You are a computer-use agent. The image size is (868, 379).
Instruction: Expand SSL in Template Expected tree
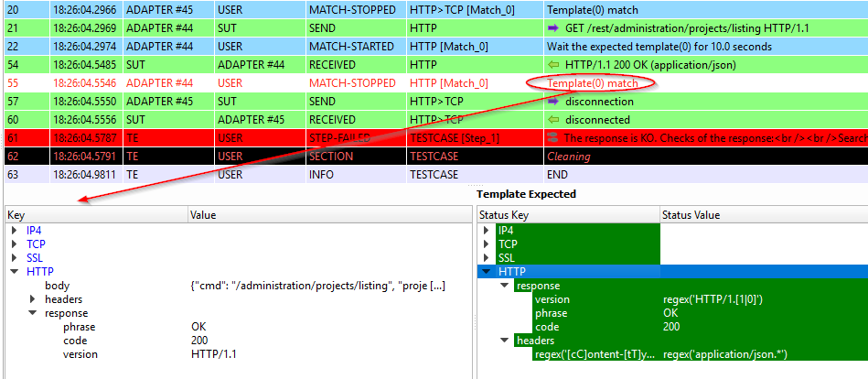[x=486, y=258]
